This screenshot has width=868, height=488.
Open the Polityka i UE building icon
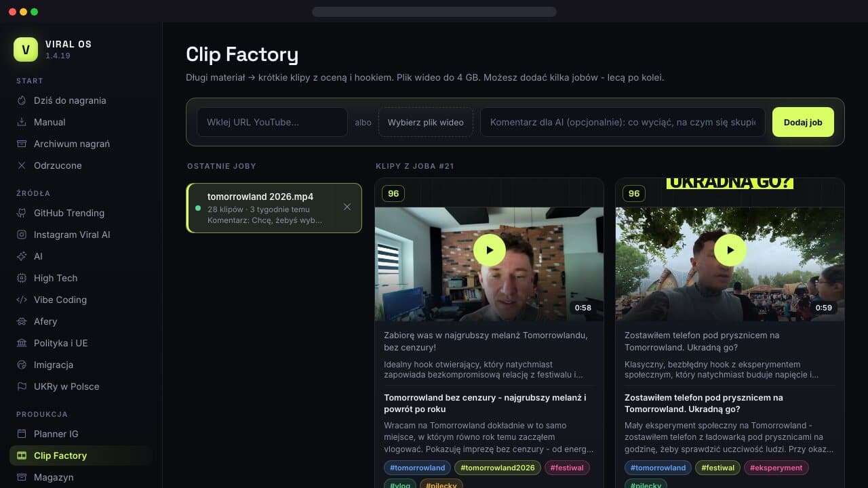click(22, 343)
